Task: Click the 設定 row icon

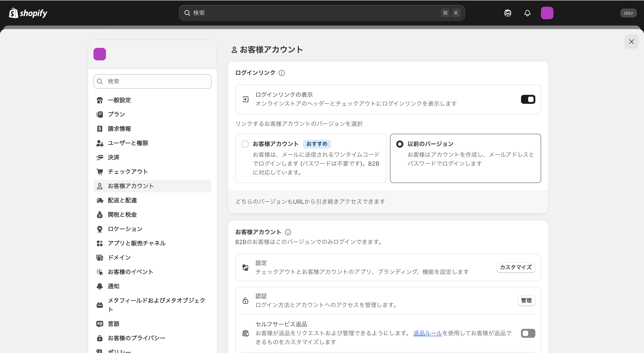Action: (246, 268)
